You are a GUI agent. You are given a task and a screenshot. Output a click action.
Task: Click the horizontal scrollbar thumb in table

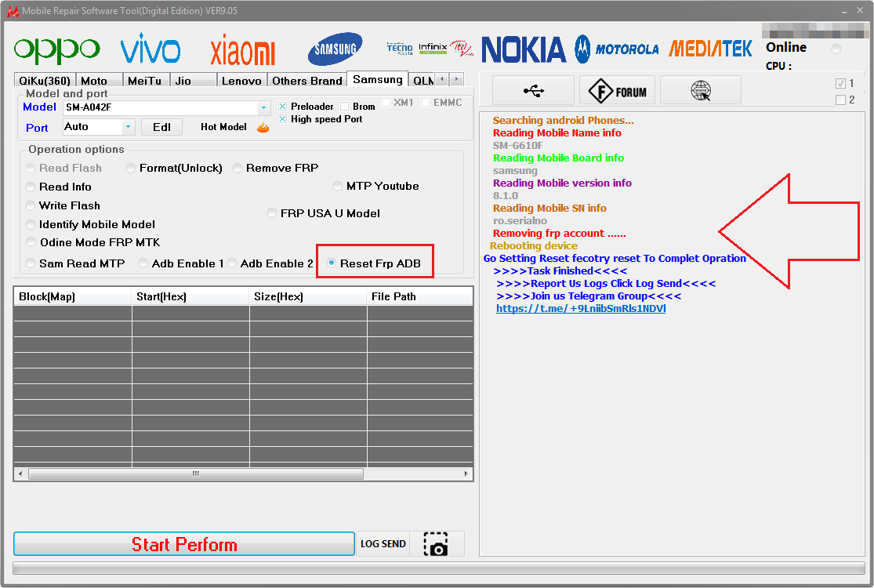196,474
